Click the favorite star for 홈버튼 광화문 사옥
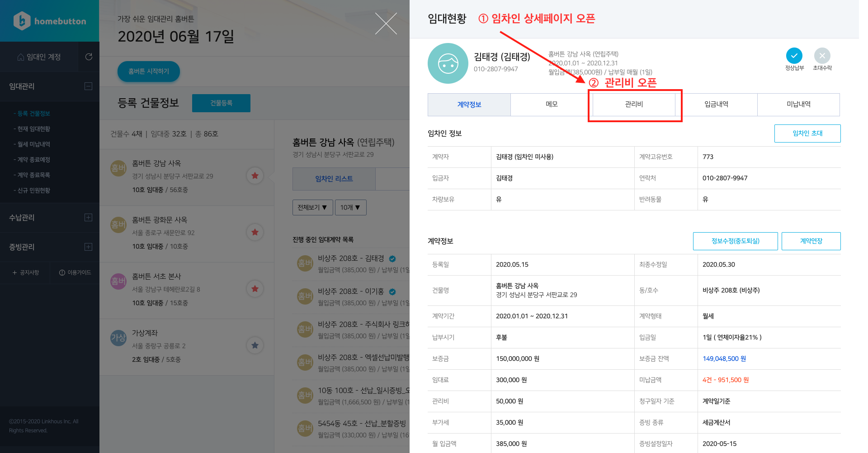The height and width of the screenshot is (453, 868). tap(255, 232)
